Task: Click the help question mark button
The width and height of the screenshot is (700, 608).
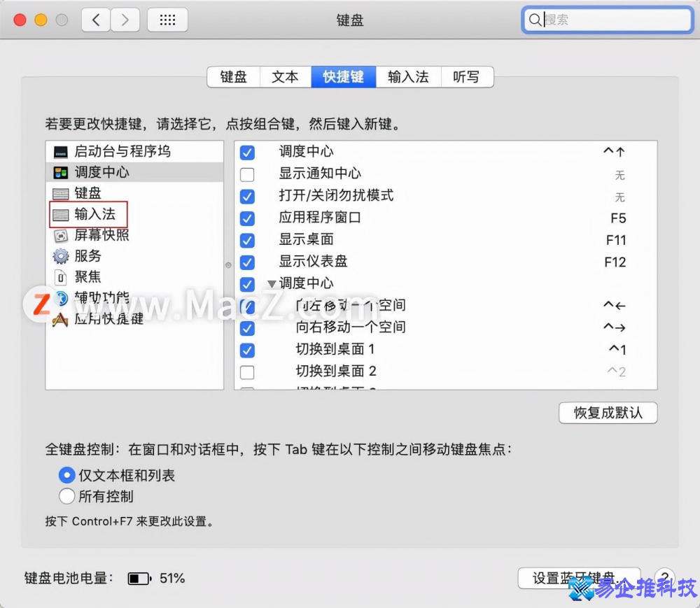Action: (664, 579)
